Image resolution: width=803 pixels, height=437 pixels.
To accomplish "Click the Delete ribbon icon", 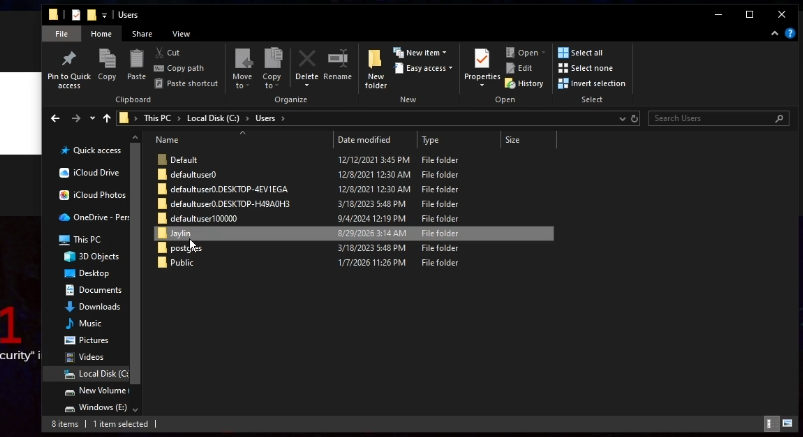I will tap(307, 59).
